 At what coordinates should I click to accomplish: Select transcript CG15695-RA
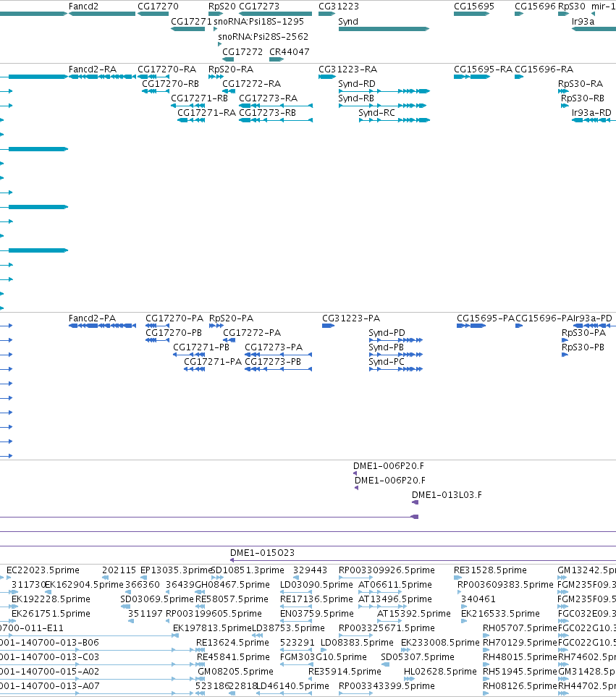point(483,69)
